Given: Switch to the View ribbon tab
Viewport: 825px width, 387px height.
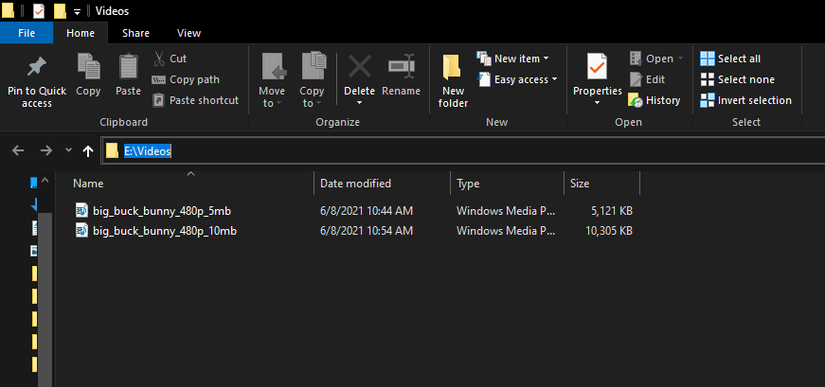Looking at the screenshot, I should 189,33.
